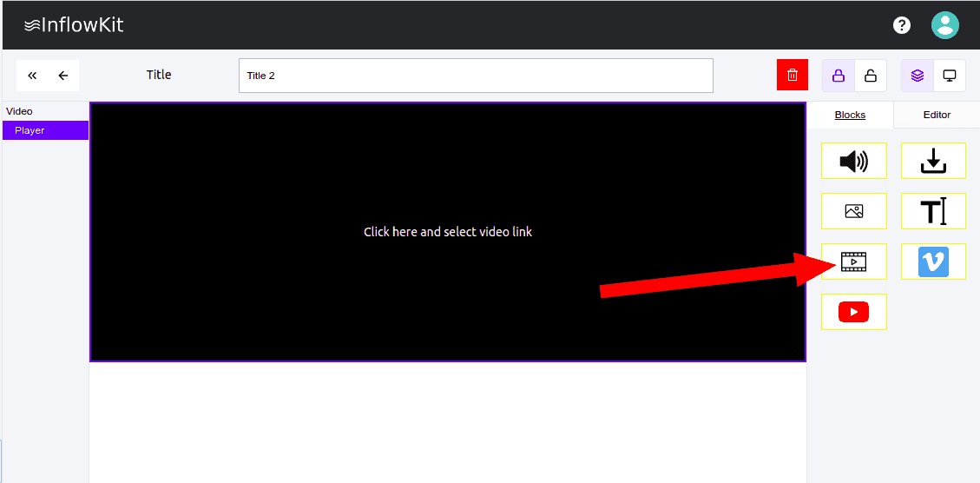The height and width of the screenshot is (483, 980).
Task: Open the help question mark icon
Action: tap(902, 25)
